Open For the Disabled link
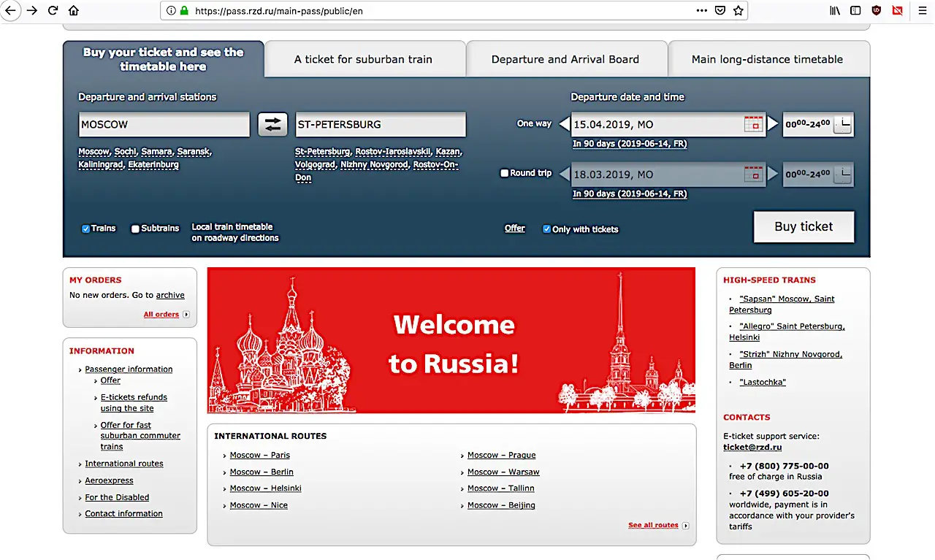935x560 pixels. [x=117, y=497]
